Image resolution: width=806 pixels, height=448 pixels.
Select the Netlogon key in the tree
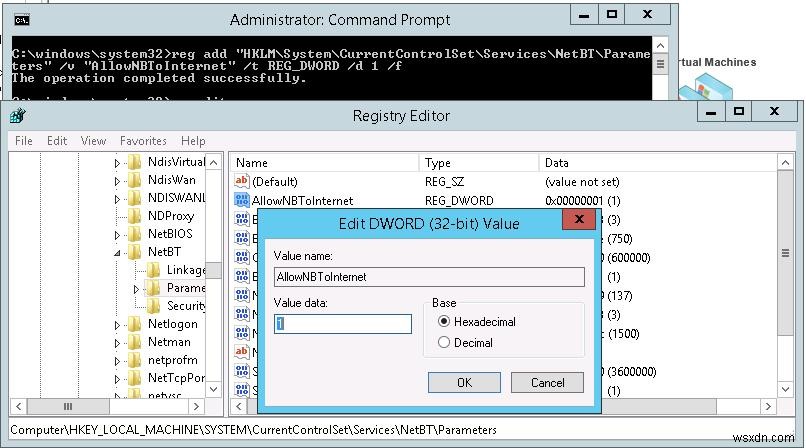pos(173,324)
